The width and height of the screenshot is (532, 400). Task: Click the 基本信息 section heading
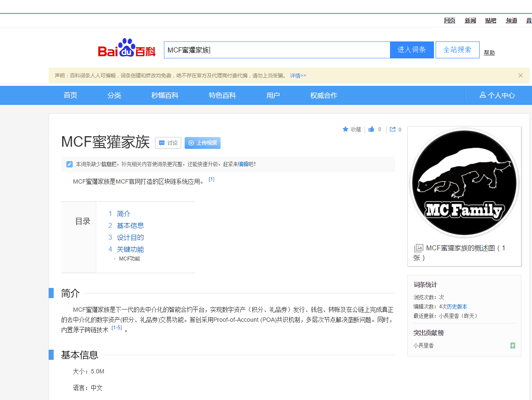click(79, 355)
